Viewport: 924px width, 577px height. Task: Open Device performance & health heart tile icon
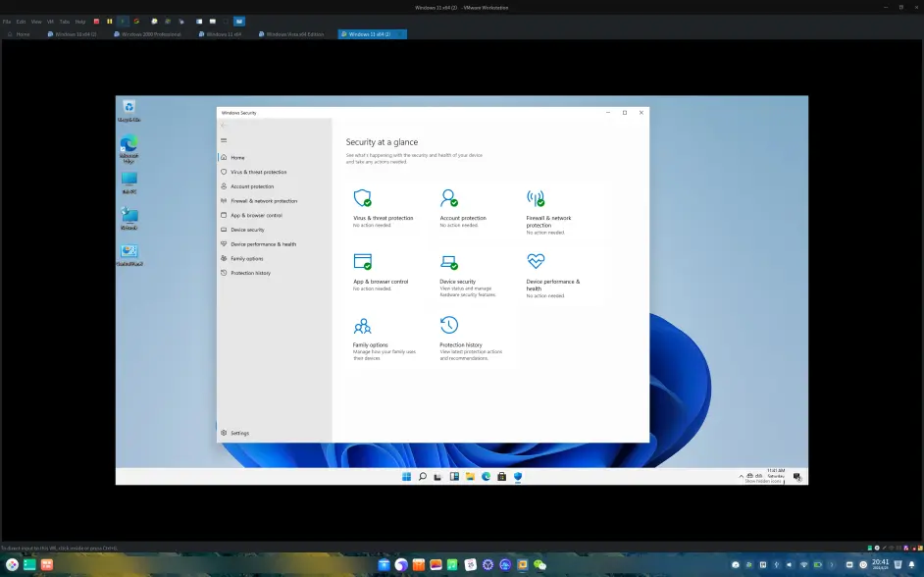(x=536, y=260)
